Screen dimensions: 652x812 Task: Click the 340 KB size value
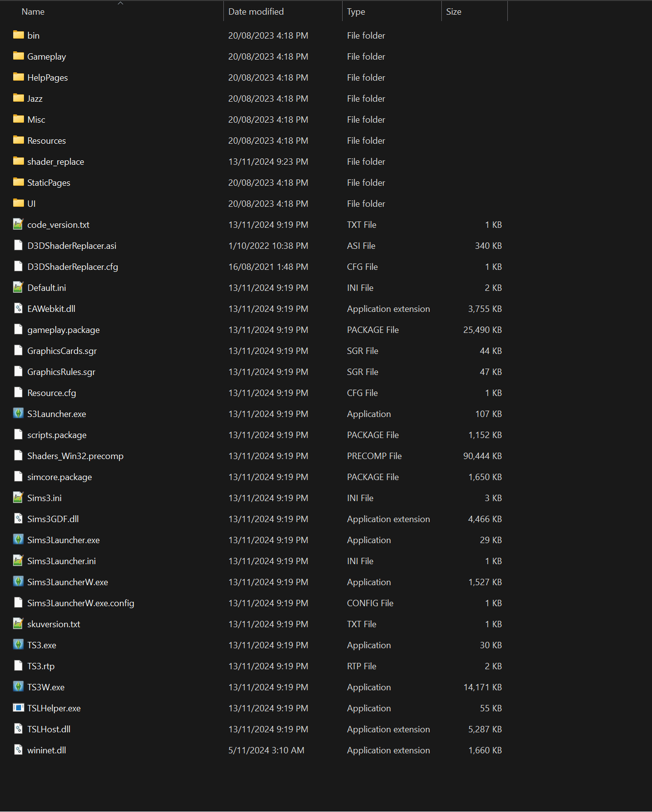click(488, 246)
